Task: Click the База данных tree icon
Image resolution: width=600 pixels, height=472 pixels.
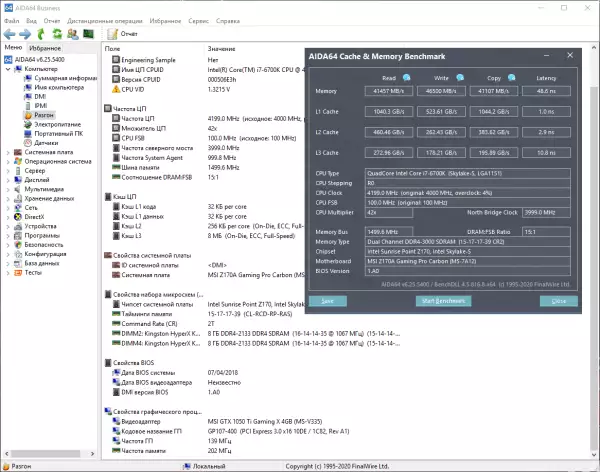Action: (x=18, y=263)
